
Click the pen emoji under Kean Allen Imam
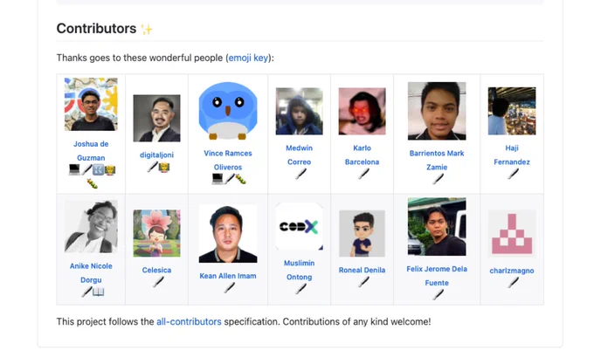tap(229, 288)
